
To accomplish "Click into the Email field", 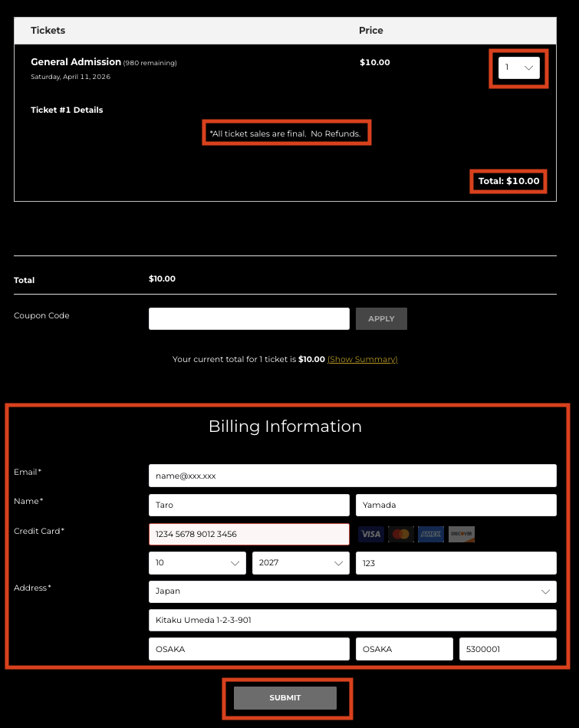I will pyautogui.click(x=352, y=476).
